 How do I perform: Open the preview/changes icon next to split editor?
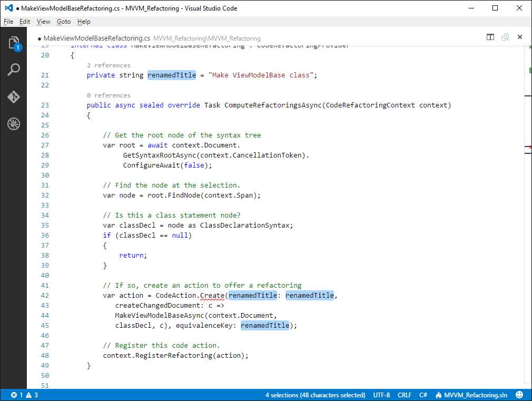click(x=505, y=37)
